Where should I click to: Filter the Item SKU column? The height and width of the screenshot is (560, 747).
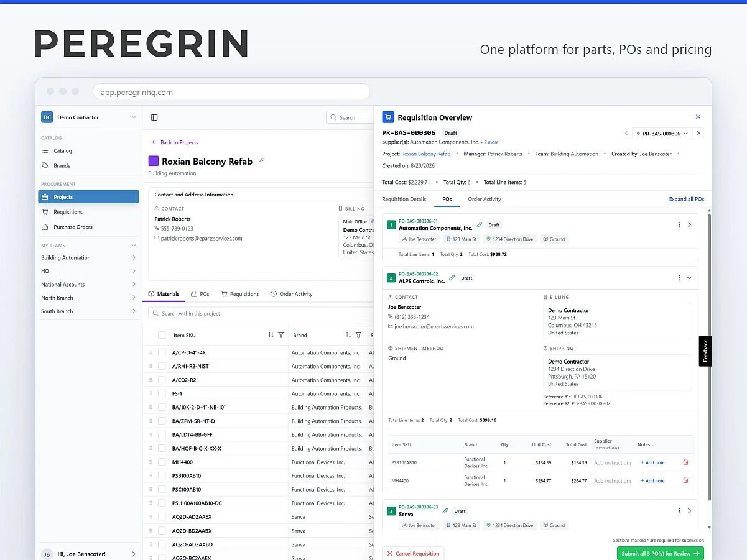281,335
